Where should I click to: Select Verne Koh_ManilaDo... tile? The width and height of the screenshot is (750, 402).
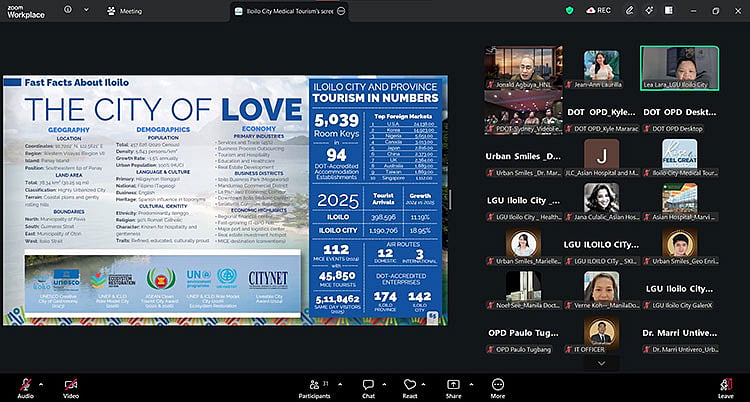click(x=601, y=290)
